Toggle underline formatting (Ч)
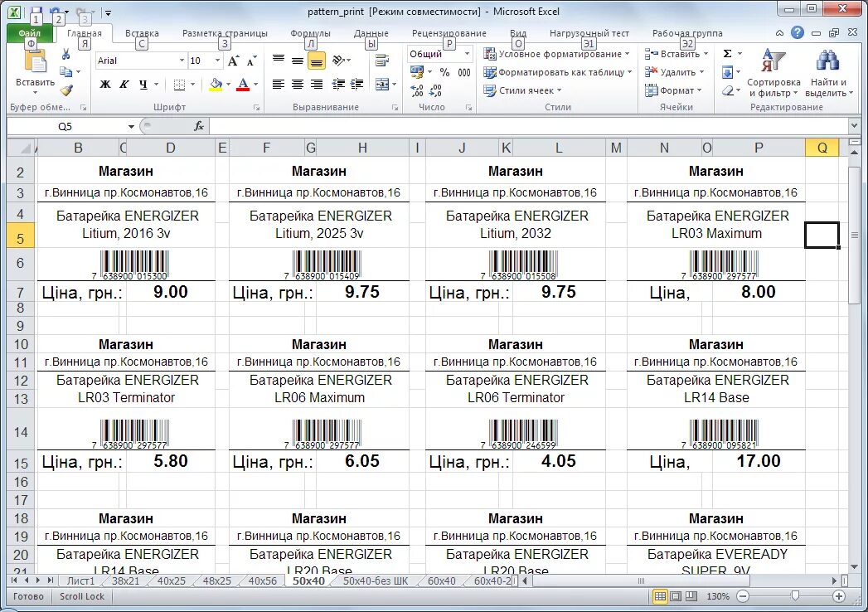This screenshot has height=612, width=868. point(143,85)
